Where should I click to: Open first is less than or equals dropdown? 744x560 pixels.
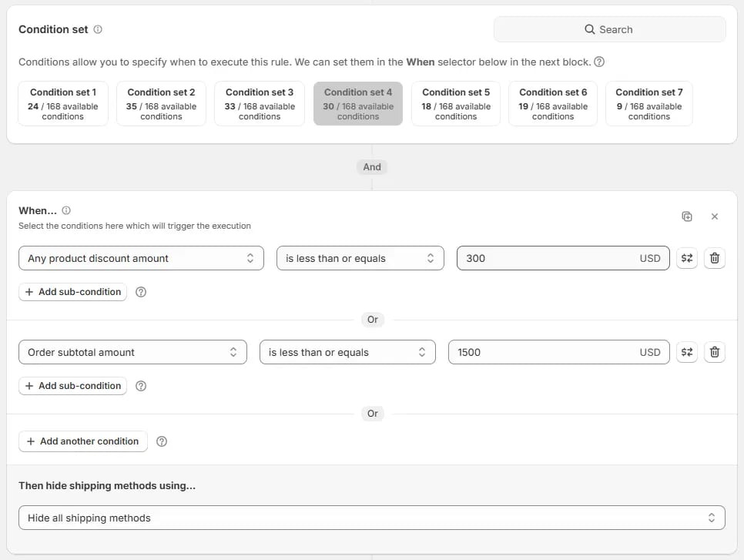(360, 258)
